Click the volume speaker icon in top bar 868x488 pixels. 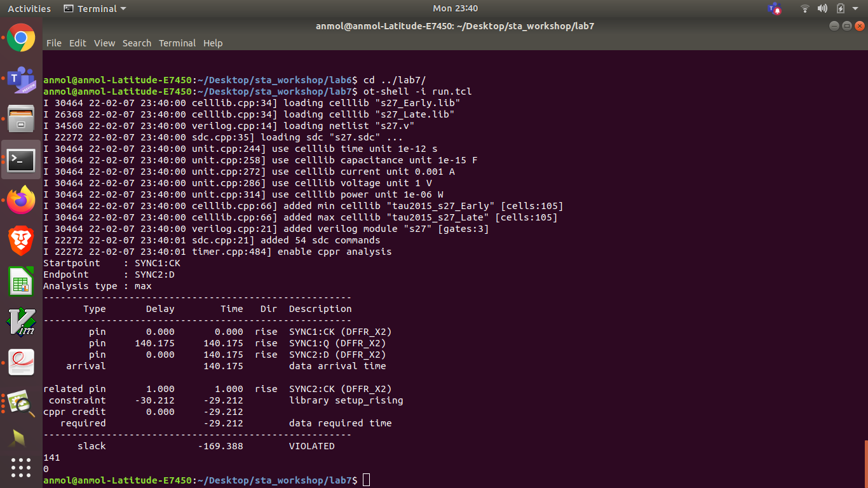[x=822, y=8]
